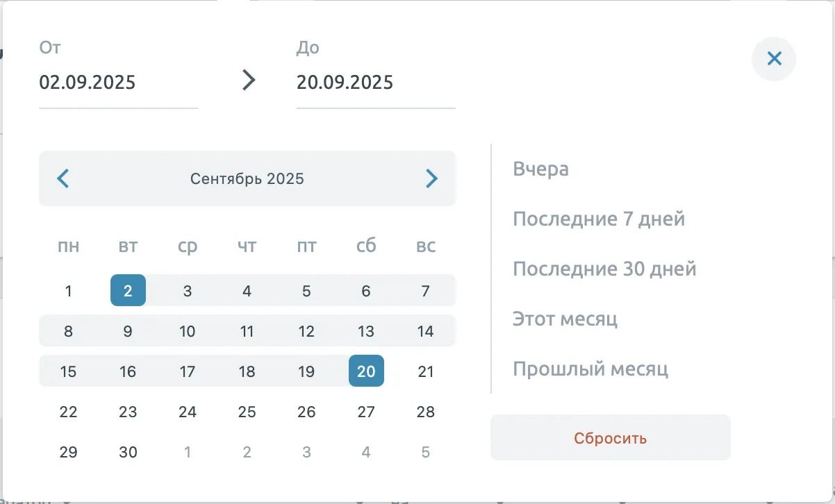Select highlighted start date 2 September
This screenshot has height=504, width=835.
[128, 291]
